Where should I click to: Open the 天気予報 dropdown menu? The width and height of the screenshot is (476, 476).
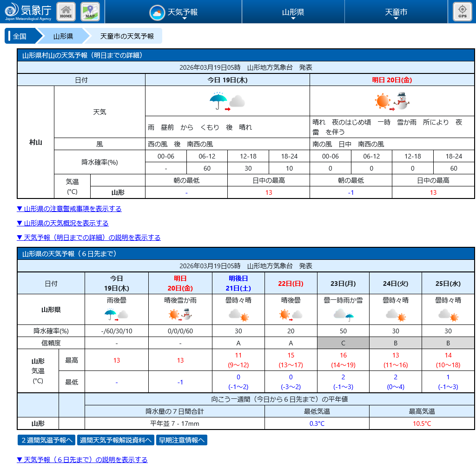(173, 12)
